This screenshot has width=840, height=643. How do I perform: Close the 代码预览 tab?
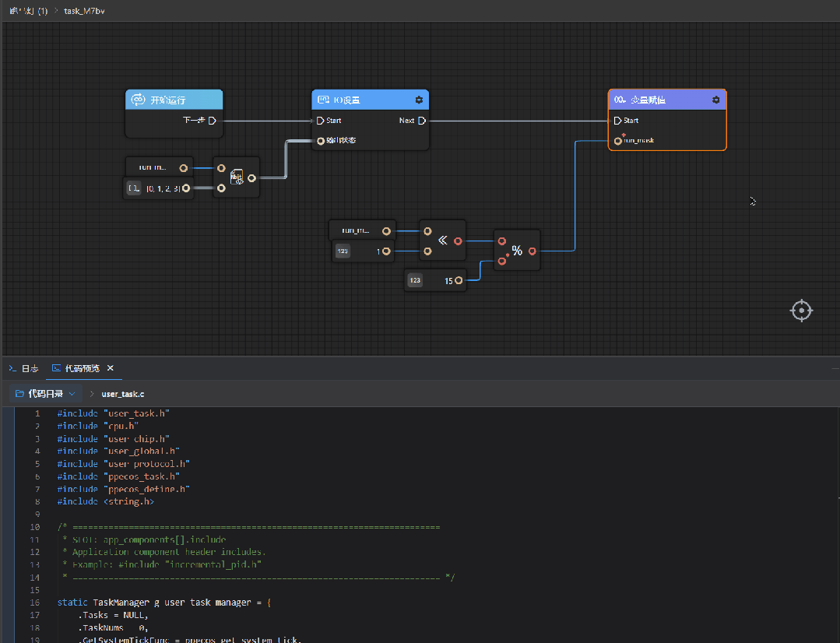coord(111,368)
